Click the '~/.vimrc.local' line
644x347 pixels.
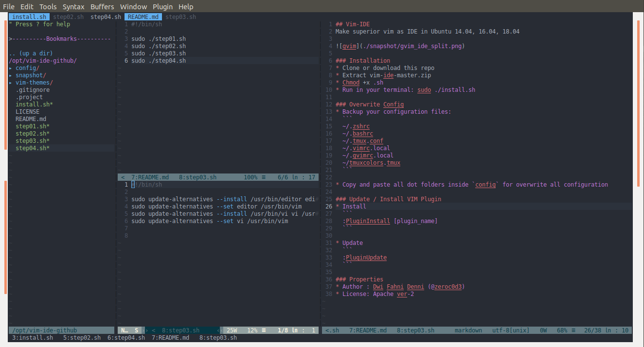coord(366,148)
